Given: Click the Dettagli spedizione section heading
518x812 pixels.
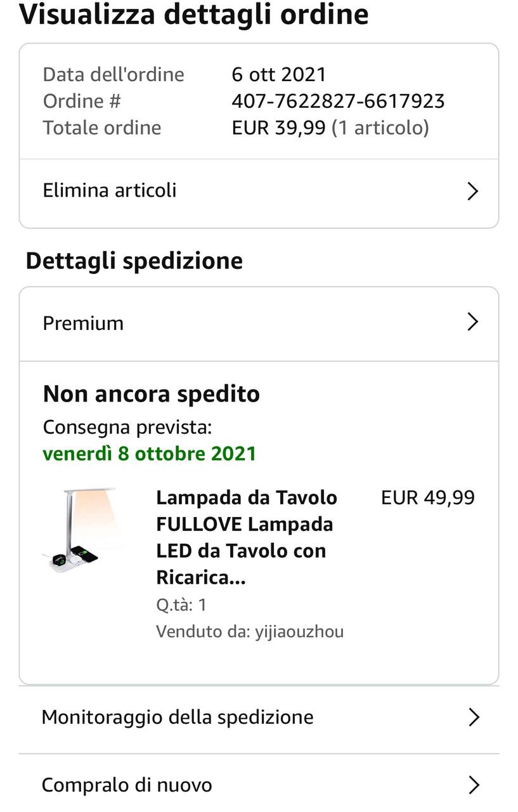Looking at the screenshot, I should 134,261.
